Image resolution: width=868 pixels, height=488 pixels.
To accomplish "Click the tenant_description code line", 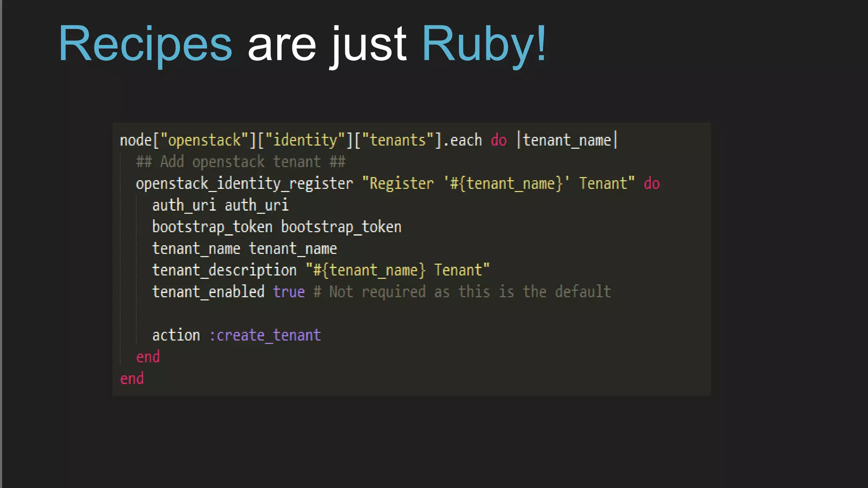I will point(321,270).
